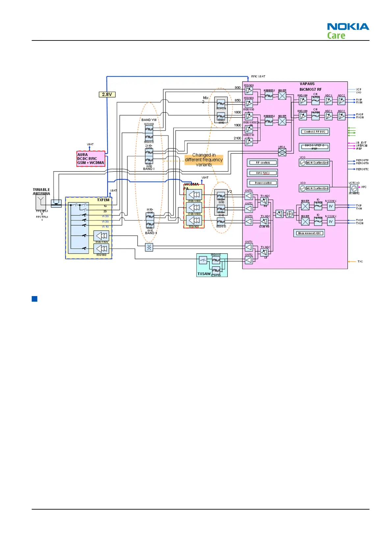Click the VREFCM signal label
The width and height of the screenshot is (392, 554).
click(361, 145)
